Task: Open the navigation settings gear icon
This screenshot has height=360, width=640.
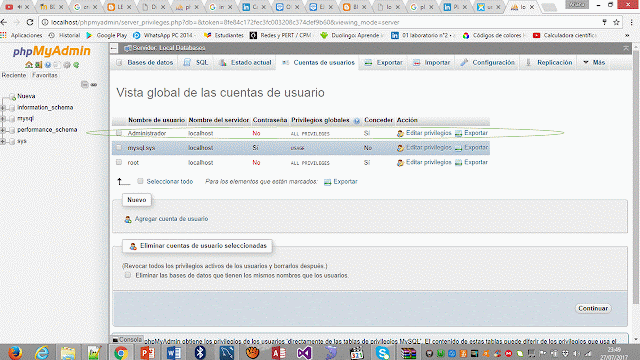Action: (x=67, y=65)
